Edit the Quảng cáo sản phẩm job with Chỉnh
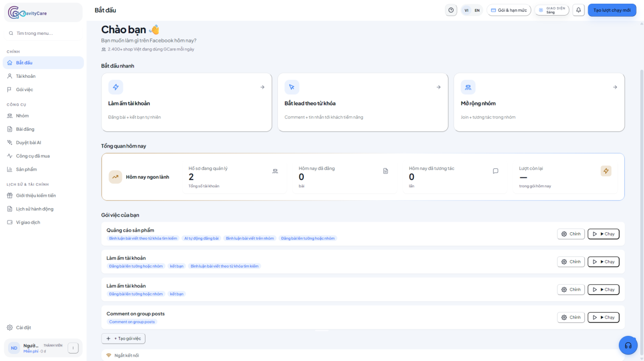Image resolution: width=644 pixels, height=361 pixels. coord(571,234)
